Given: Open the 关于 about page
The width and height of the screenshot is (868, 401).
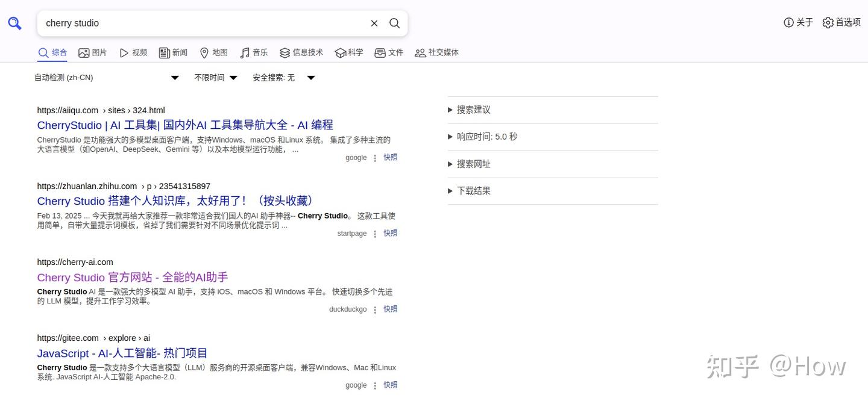Looking at the screenshot, I should tap(798, 22).
